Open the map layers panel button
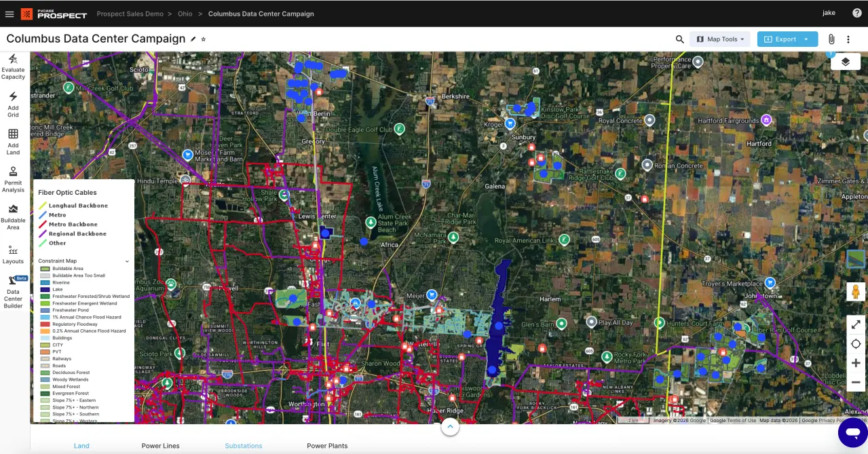This screenshot has width=868, height=454. tap(846, 62)
